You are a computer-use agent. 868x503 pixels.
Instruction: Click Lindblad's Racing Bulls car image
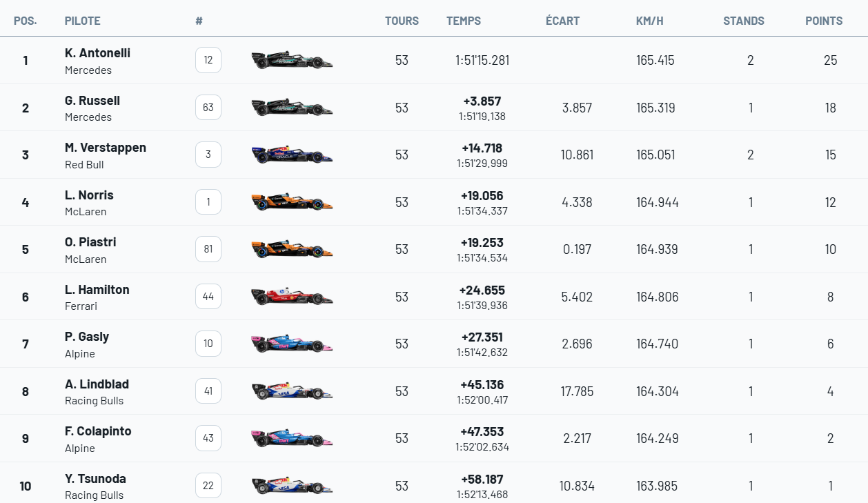[292, 391]
